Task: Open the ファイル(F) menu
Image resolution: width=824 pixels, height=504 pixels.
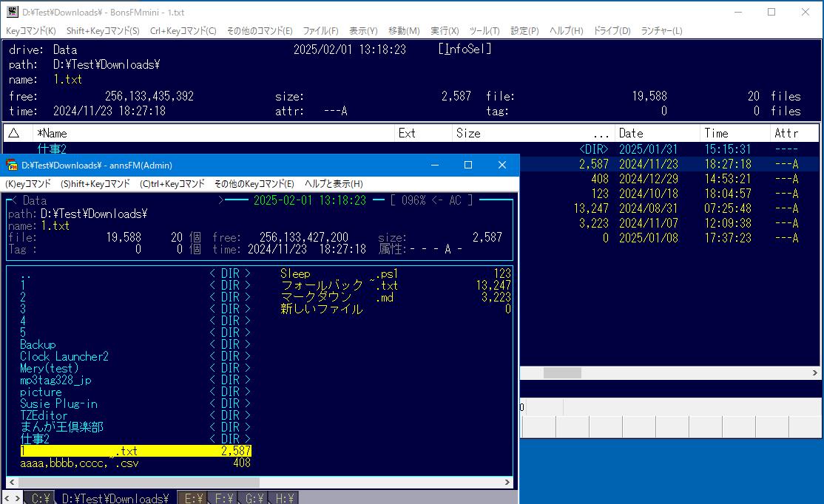Action: (x=320, y=30)
